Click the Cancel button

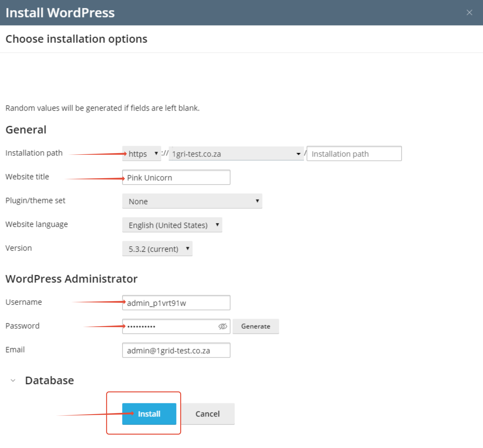coord(207,414)
